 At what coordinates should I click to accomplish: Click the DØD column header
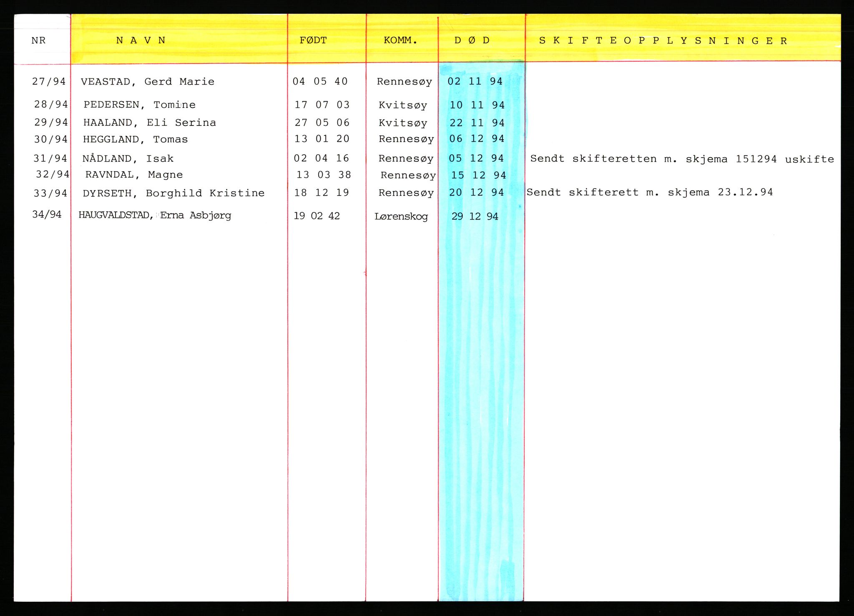point(472,40)
